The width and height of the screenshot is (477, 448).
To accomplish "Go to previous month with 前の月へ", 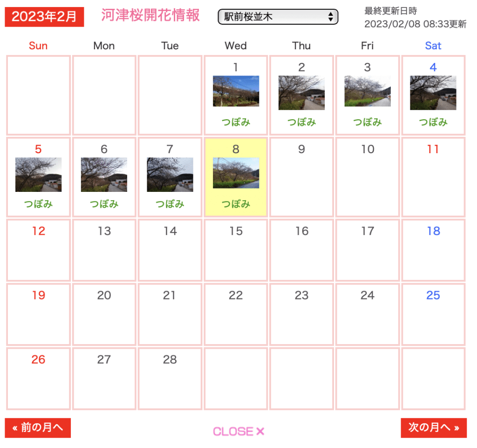I will click(38, 428).
